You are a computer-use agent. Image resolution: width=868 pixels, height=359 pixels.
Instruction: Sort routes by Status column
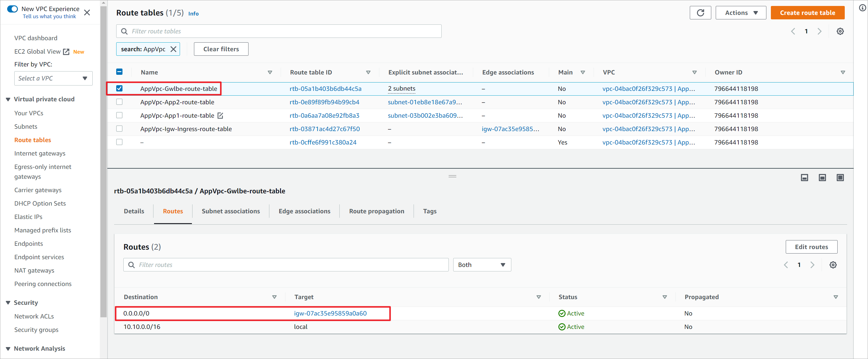[664, 297]
